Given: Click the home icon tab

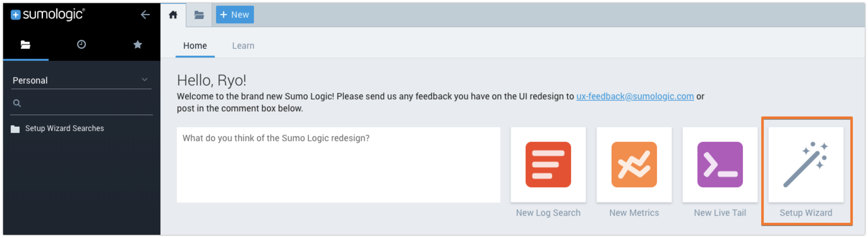Looking at the screenshot, I should pos(173,15).
